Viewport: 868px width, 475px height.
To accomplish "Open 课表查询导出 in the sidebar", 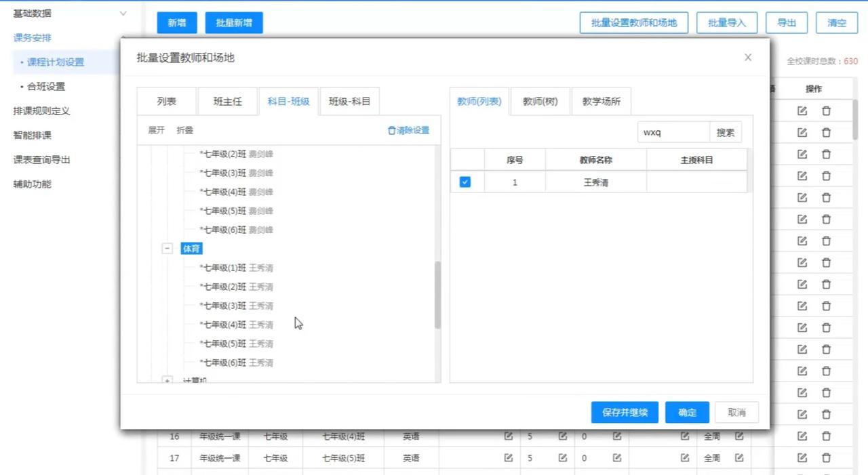I will [x=42, y=160].
